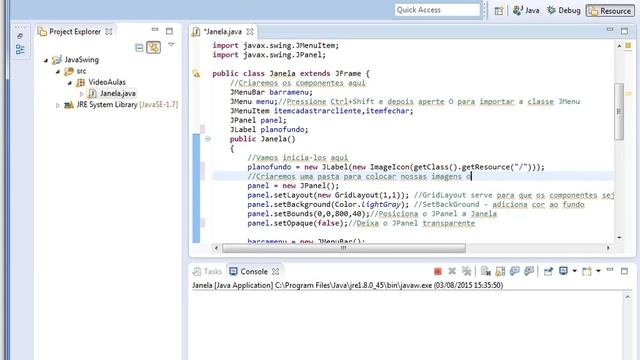Viewport: 640px width, 360px height.
Task: Switch to the Console tab
Action: coord(254,271)
